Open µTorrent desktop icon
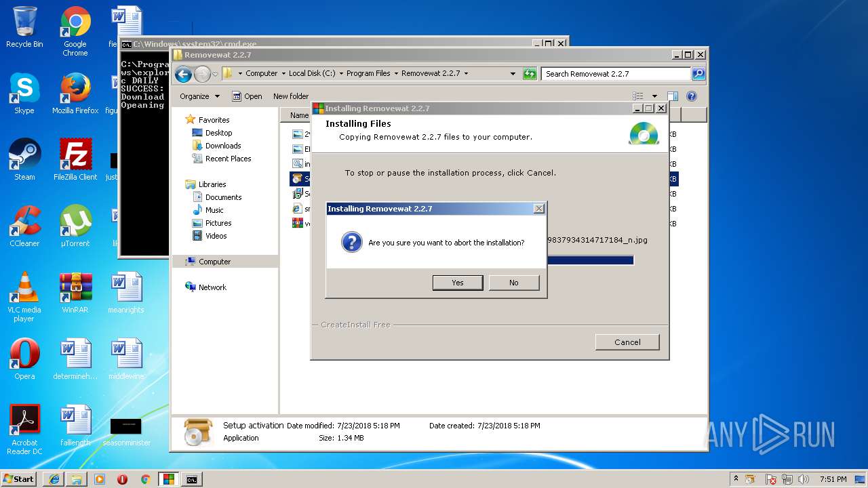Viewport: 868px width, 488px height. [75, 226]
